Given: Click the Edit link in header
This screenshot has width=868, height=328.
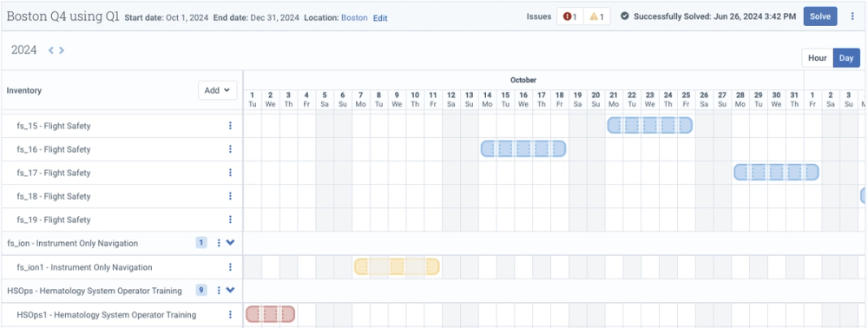Looking at the screenshot, I should 380,17.
